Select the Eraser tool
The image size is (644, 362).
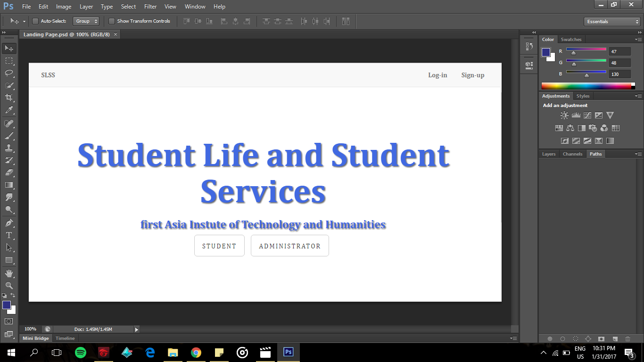point(9,173)
